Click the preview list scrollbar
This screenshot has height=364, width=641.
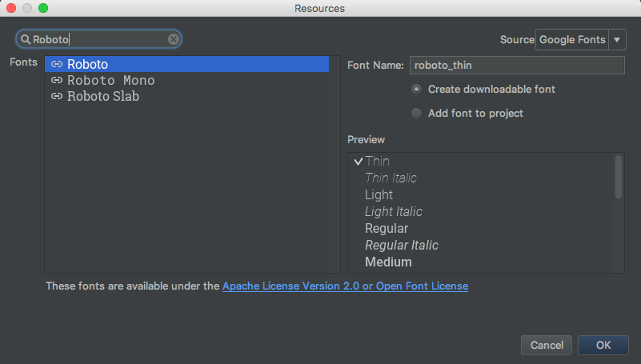click(x=619, y=177)
